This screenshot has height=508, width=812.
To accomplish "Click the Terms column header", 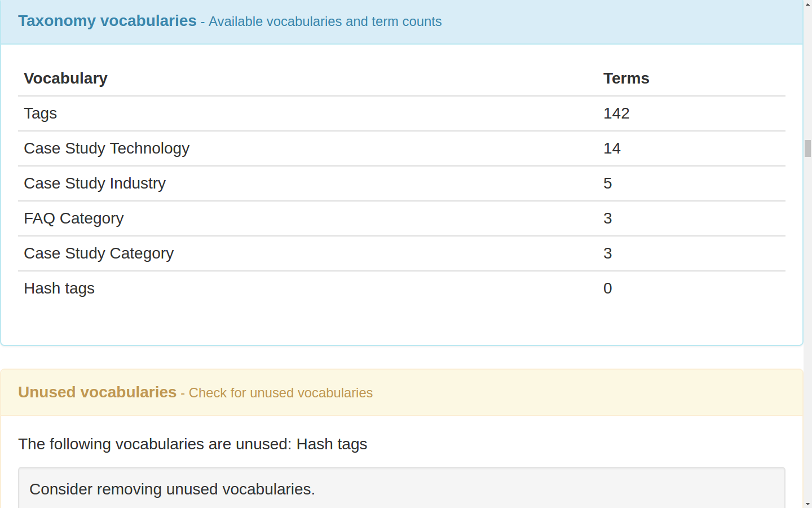I will (626, 78).
